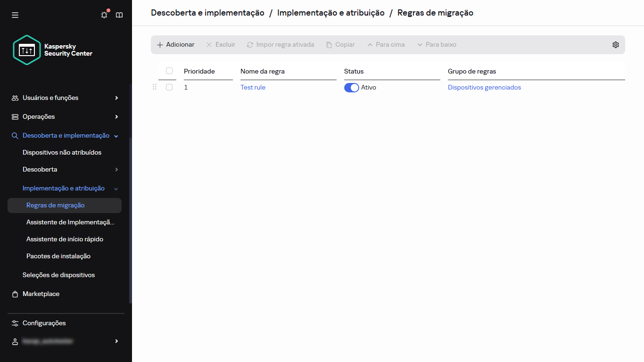
Task: Open the online help book icon
Action: (x=119, y=15)
